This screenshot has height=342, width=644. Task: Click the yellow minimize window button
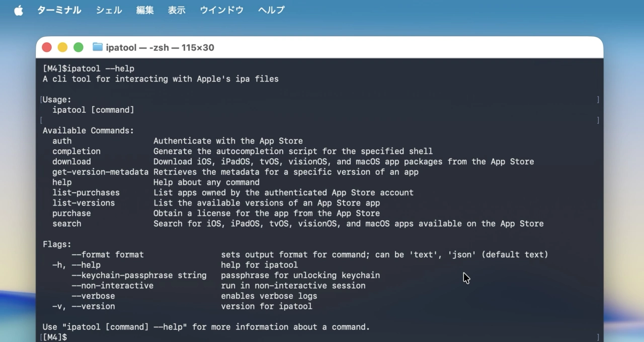62,47
